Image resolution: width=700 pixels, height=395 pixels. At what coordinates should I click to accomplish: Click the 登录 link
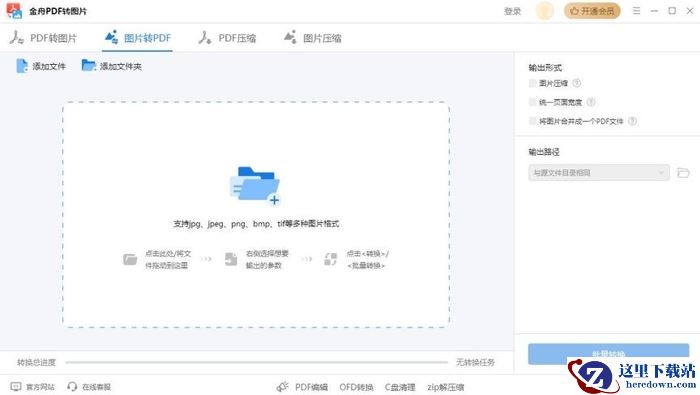click(512, 11)
